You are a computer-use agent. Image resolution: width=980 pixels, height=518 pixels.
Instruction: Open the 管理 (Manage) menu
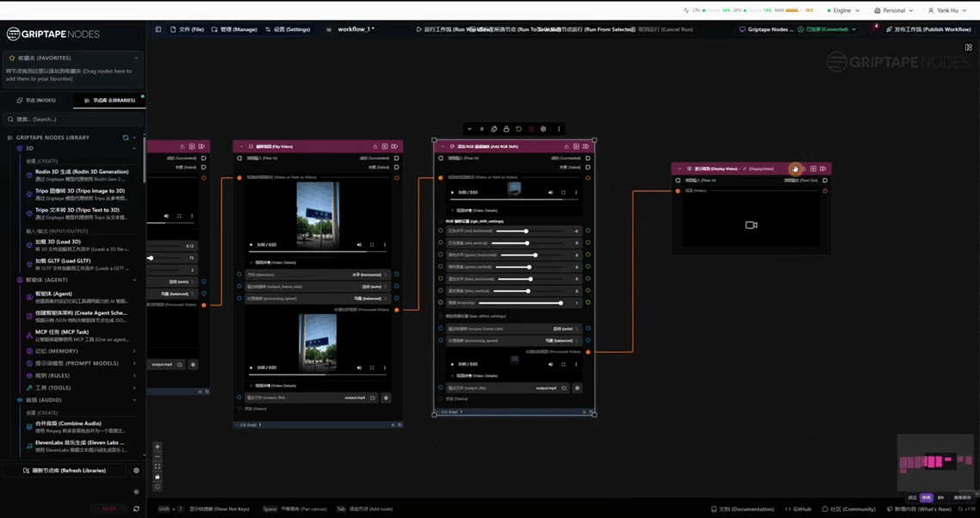tap(233, 29)
